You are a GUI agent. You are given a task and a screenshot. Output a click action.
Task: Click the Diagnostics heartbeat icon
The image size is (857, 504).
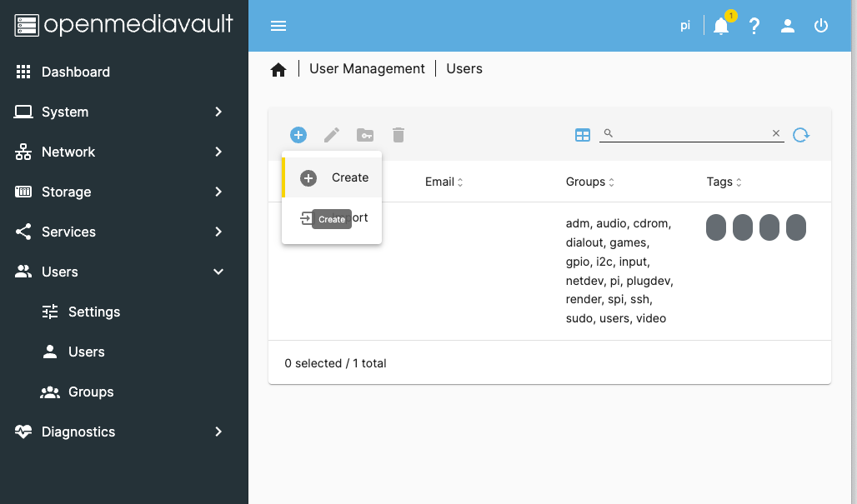(x=23, y=432)
